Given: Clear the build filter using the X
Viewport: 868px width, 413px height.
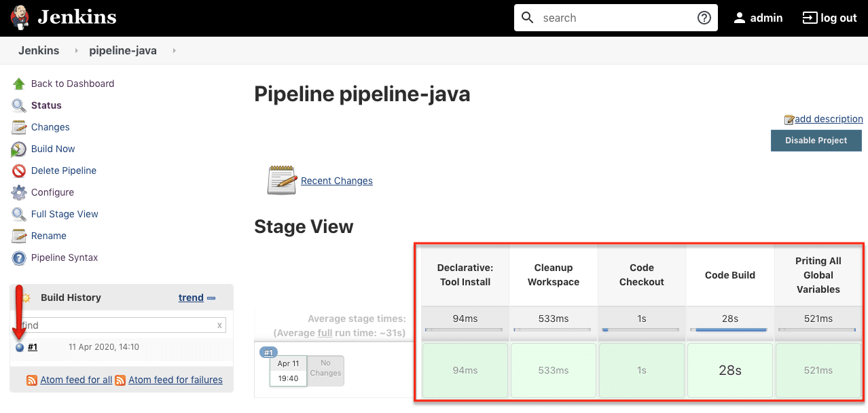Looking at the screenshot, I should 219,325.
